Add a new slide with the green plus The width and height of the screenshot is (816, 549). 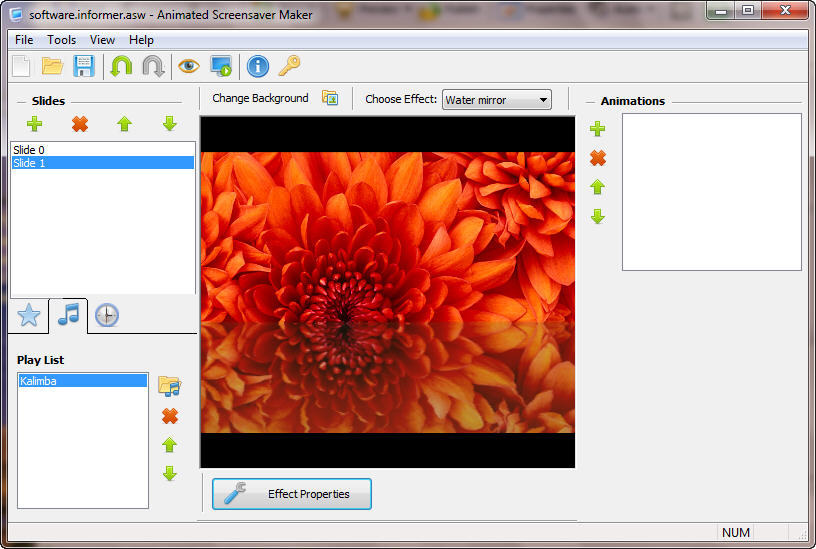(35, 124)
